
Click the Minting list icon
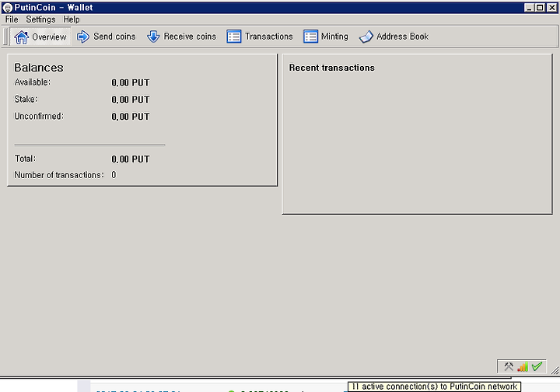click(310, 37)
